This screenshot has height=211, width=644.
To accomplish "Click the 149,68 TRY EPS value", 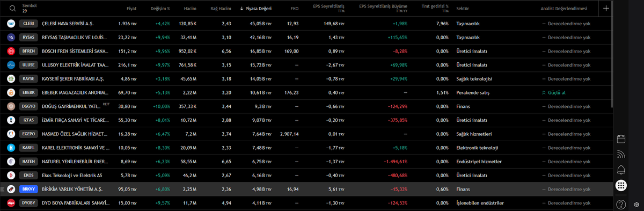I will point(334,24).
